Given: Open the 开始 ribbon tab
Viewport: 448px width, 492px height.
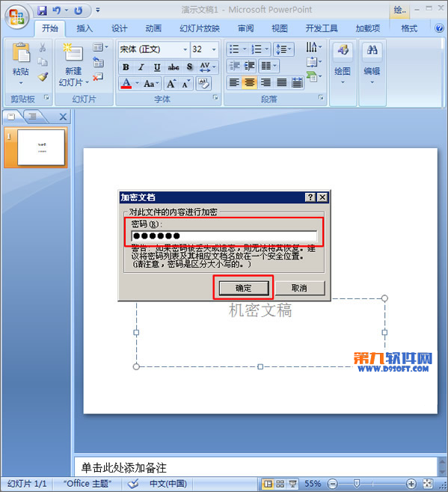Looking at the screenshot, I should click(49, 28).
